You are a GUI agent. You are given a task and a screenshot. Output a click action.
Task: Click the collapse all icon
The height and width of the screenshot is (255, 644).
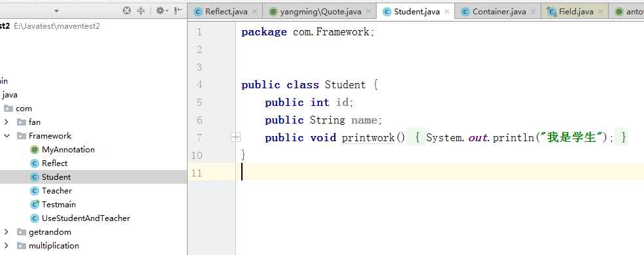[141, 11]
